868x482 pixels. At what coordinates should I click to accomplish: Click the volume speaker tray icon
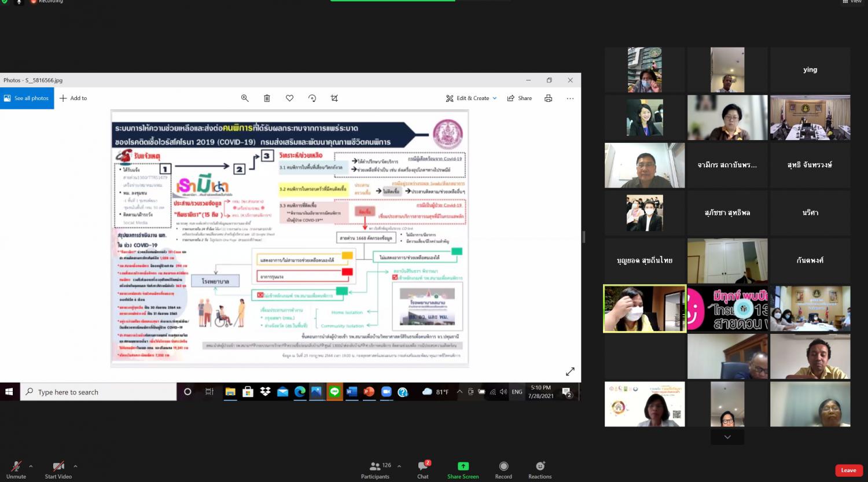(x=503, y=392)
